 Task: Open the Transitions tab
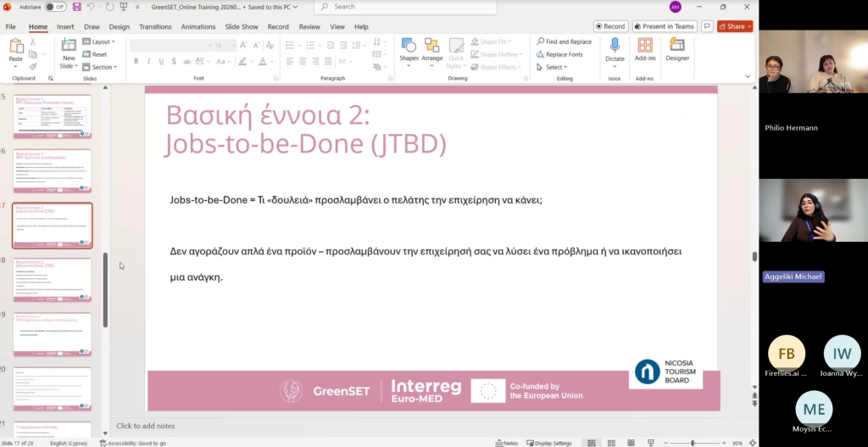(155, 26)
